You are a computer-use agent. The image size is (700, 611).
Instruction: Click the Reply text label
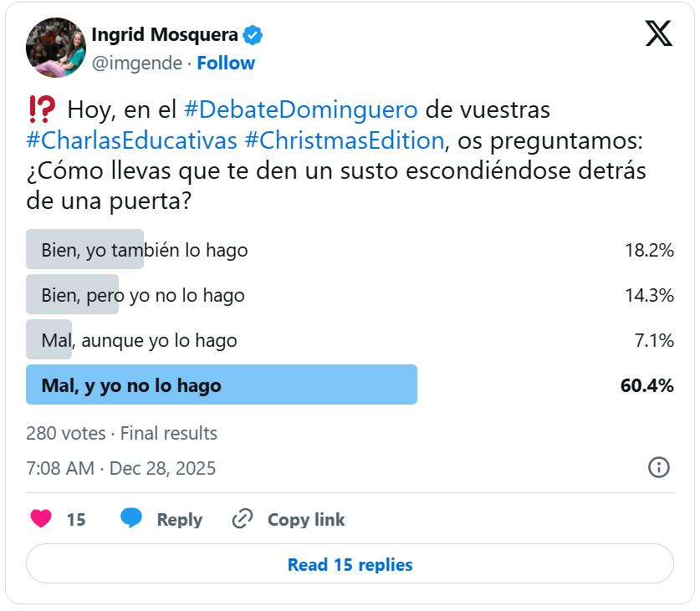[179, 520]
